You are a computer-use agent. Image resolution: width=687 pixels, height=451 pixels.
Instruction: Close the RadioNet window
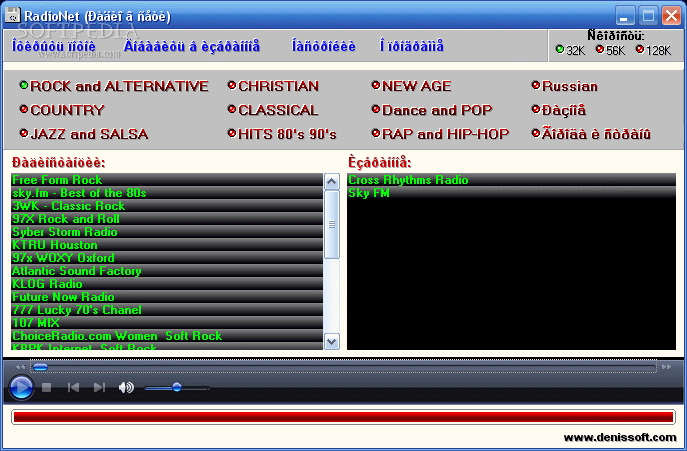[x=671, y=16]
